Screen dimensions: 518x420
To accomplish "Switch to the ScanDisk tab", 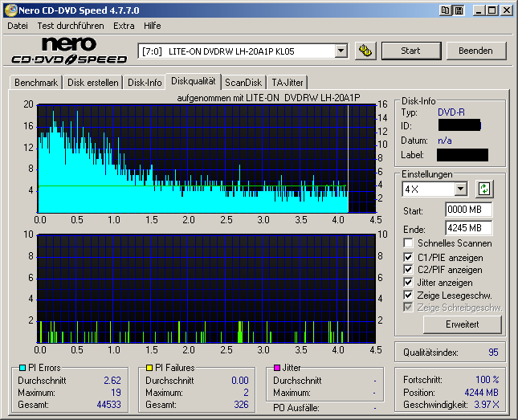I will [x=243, y=82].
